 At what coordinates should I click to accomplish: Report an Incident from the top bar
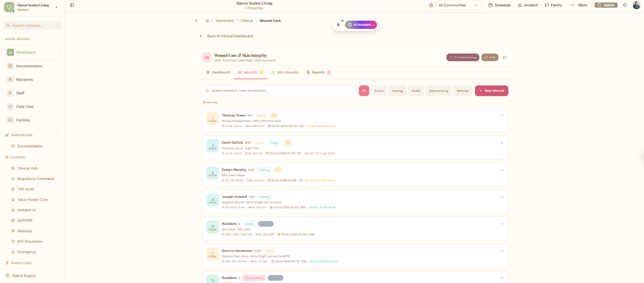pyautogui.click(x=528, y=5)
